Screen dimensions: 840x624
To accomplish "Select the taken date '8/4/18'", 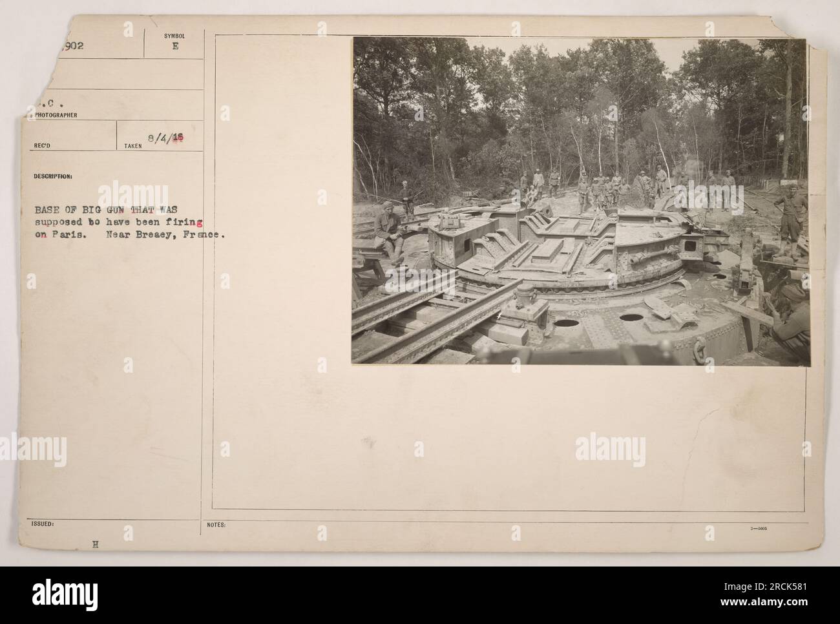I will tap(165, 137).
